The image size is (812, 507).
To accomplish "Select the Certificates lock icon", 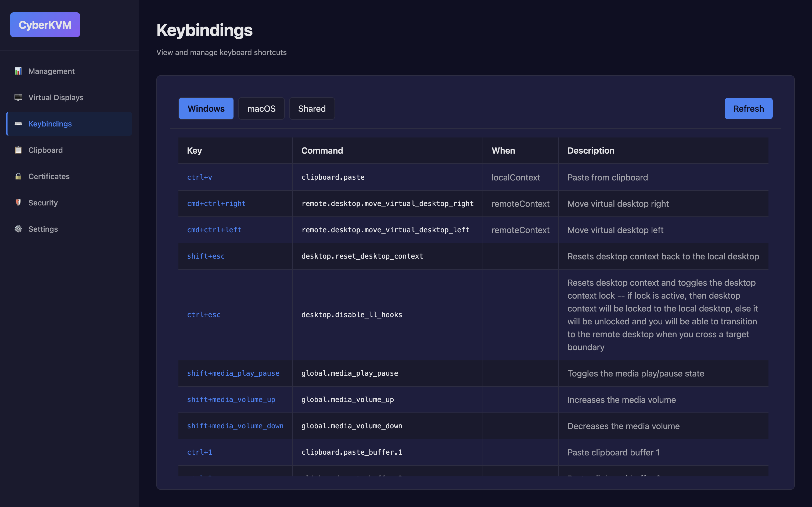I will pos(18,176).
